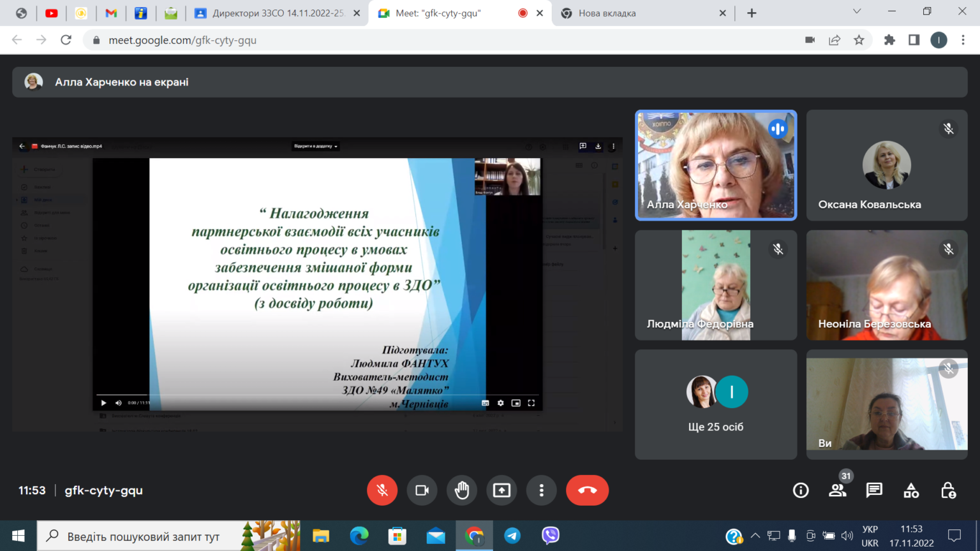
Task: Open Ще 25 осіб tile
Action: pos(716,404)
